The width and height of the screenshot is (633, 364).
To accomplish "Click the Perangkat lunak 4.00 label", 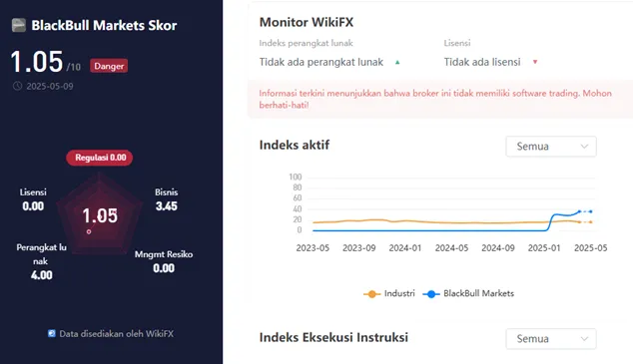I will pyautogui.click(x=41, y=261).
